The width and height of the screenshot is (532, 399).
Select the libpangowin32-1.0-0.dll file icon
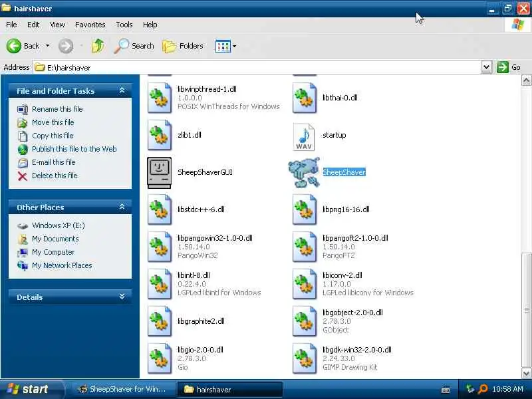(160, 247)
